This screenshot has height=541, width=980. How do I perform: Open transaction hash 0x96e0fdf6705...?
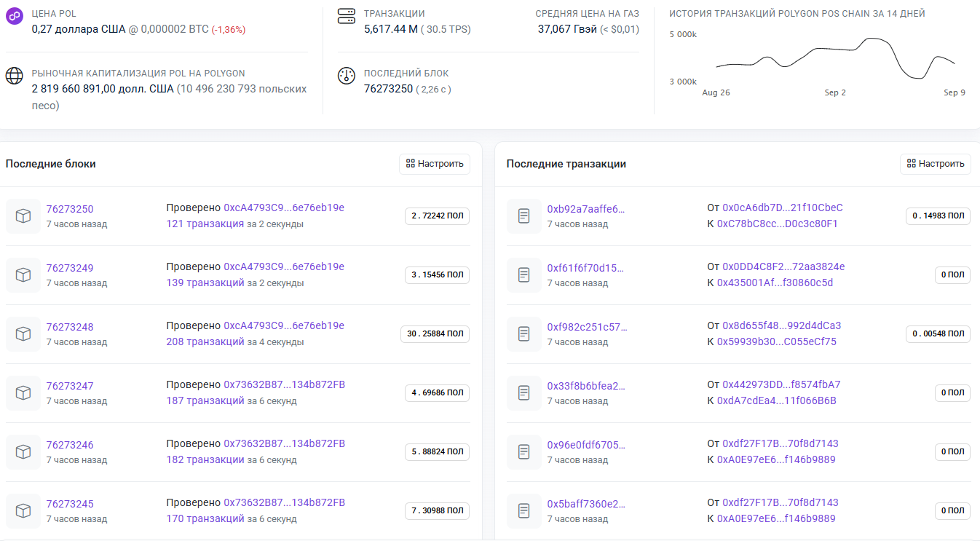(586, 445)
